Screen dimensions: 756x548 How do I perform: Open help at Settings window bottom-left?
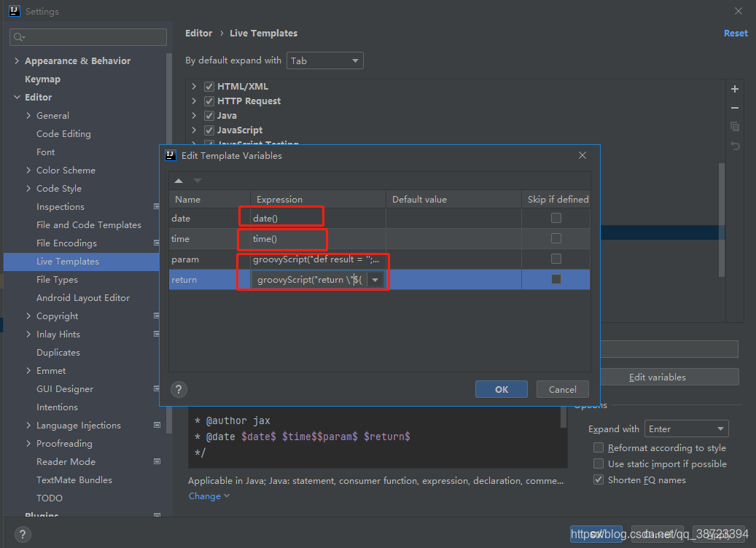pyautogui.click(x=23, y=534)
